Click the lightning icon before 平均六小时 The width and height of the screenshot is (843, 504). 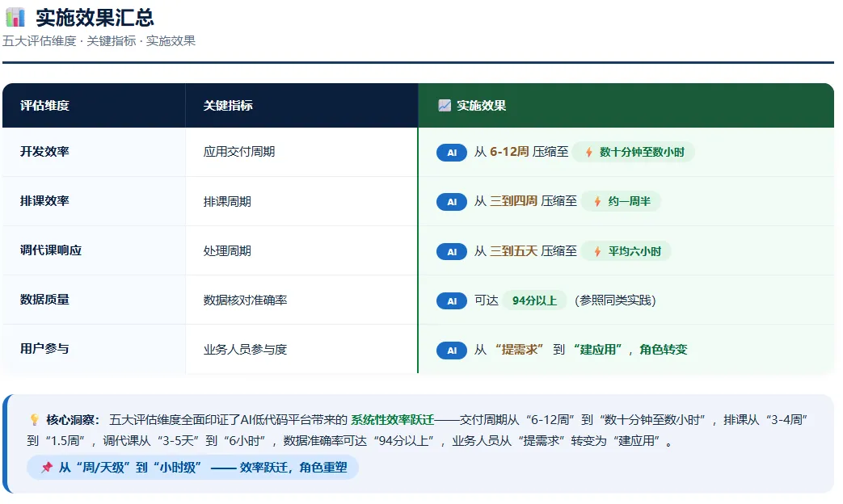(597, 251)
